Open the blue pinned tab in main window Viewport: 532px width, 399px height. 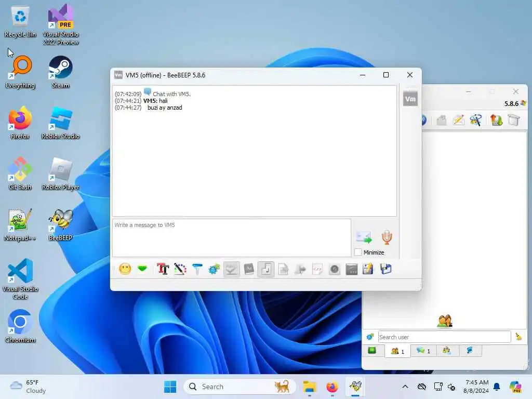pyautogui.click(x=470, y=350)
